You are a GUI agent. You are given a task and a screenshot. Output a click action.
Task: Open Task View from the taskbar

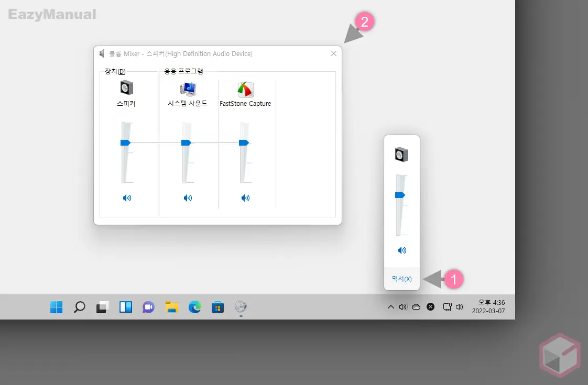coord(102,307)
